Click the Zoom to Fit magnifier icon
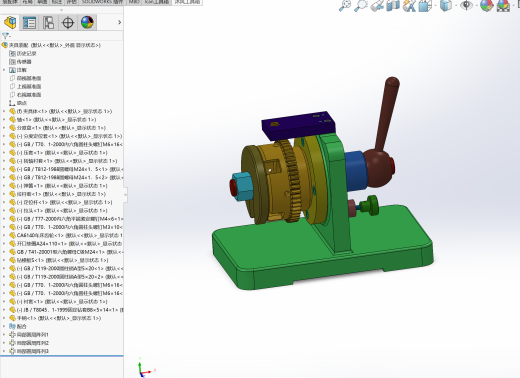Viewport: 520px width, 378px height. [345, 6]
